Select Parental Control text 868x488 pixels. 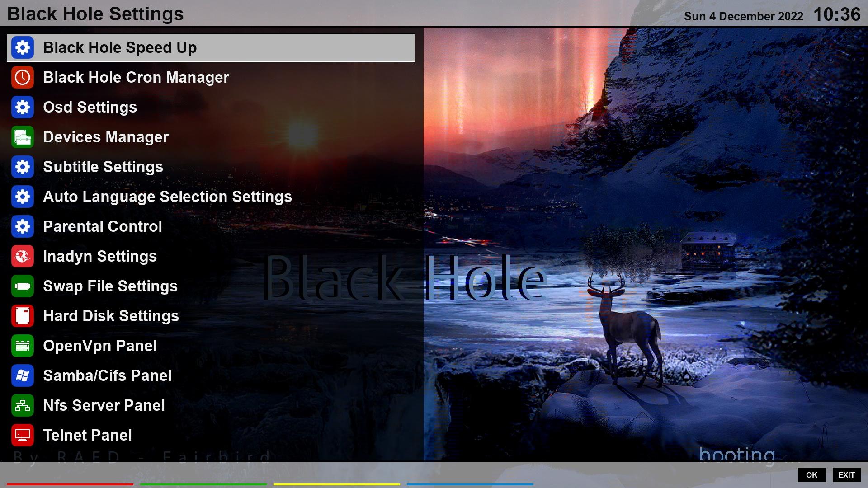pyautogui.click(x=103, y=226)
